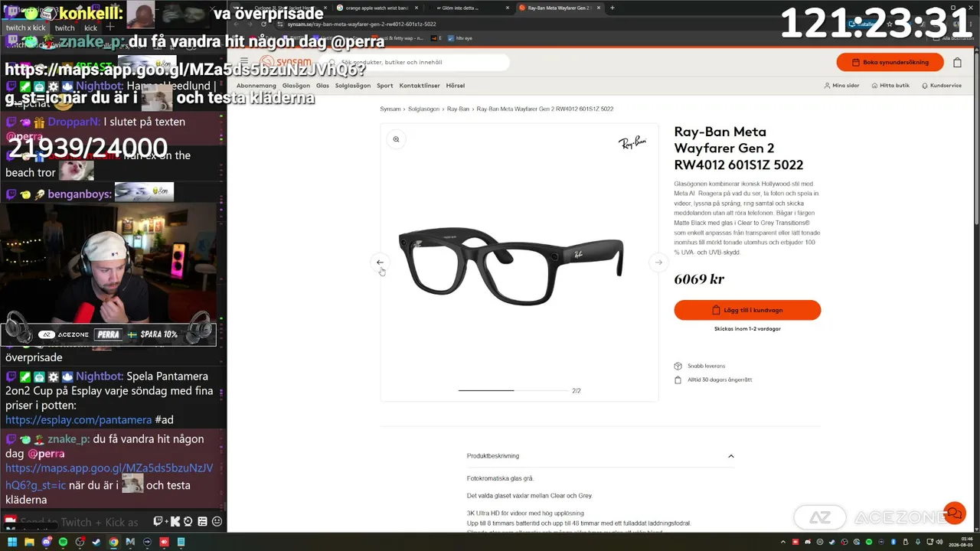
Task: Click Solglasögon breadcrumb link
Action: tap(423, 109)
